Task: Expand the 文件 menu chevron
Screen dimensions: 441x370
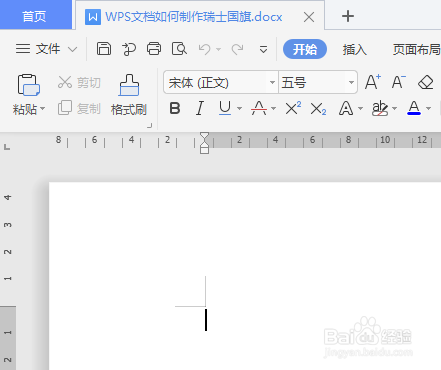Action: (72, 50)
